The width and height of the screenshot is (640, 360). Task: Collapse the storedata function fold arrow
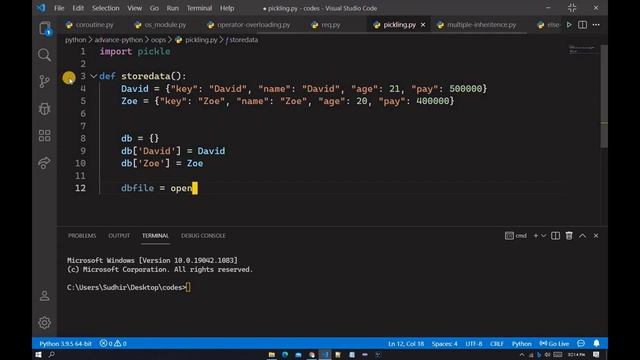[x=93, y=76]
